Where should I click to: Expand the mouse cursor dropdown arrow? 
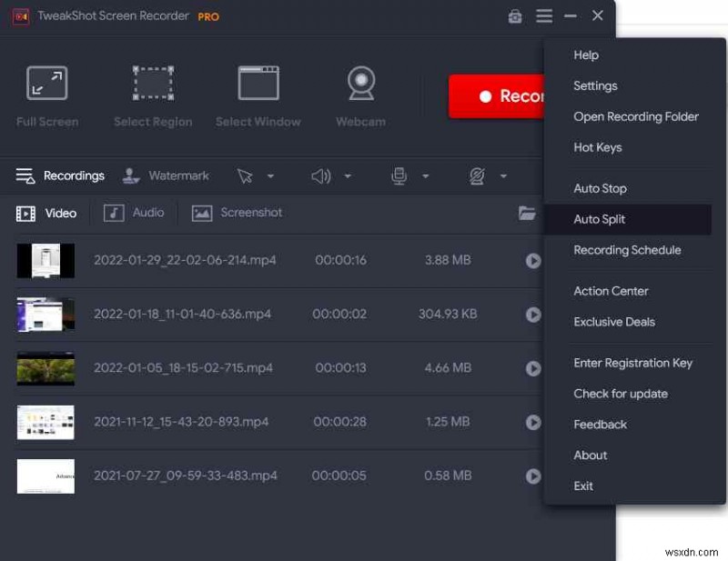270,176
